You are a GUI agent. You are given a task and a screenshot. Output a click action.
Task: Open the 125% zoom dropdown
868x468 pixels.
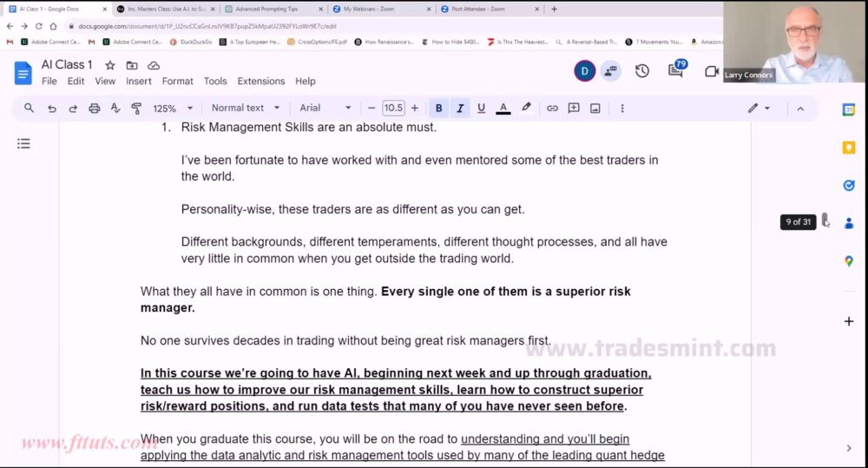[x=173, y=109]
